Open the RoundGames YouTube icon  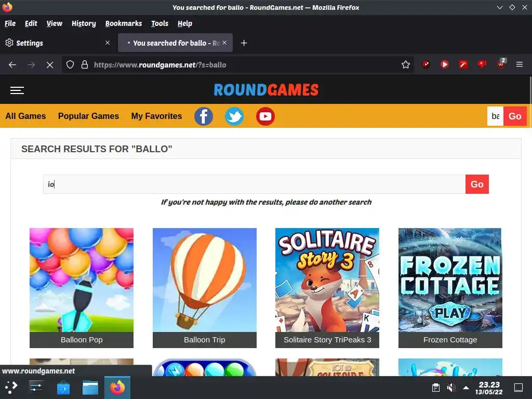pyautogui.click(x=265, y=116)
